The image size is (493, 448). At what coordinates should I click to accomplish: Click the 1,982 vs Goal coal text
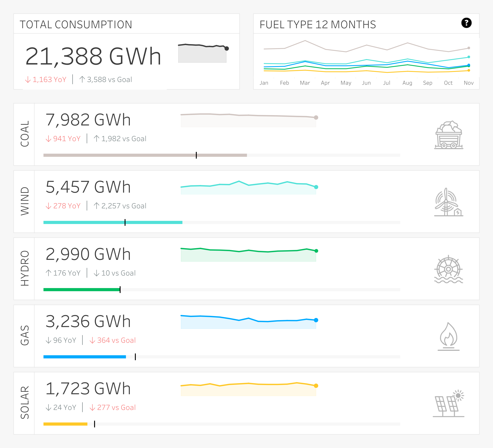[120, 139]
